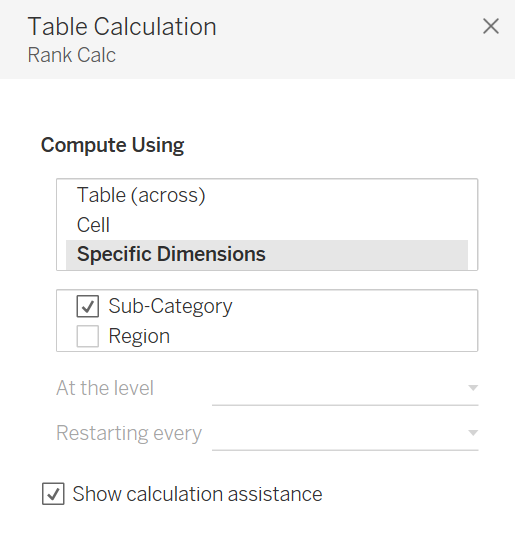Click the At the level dropdown arrow
The height and width of the screenshot is (548, 515).
pos(473,388)
